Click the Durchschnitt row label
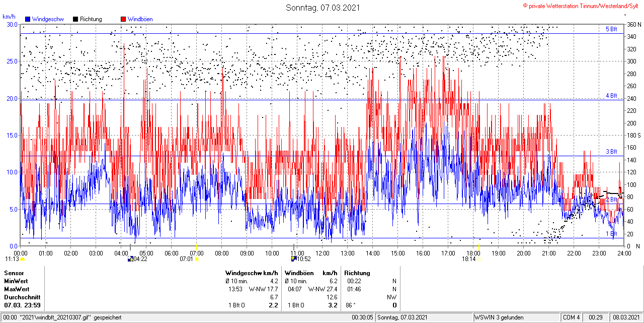Image resolution: width=644 pixels, height=323 pixels. click(x=22, y=297)
